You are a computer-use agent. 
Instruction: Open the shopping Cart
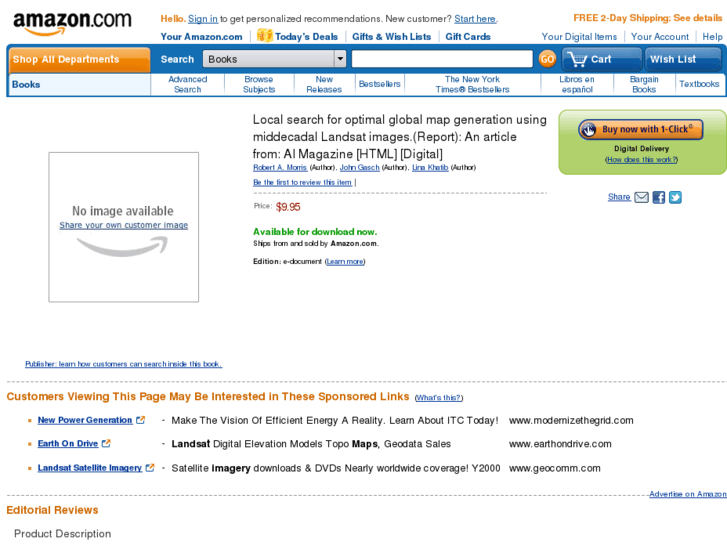(601, 59)
